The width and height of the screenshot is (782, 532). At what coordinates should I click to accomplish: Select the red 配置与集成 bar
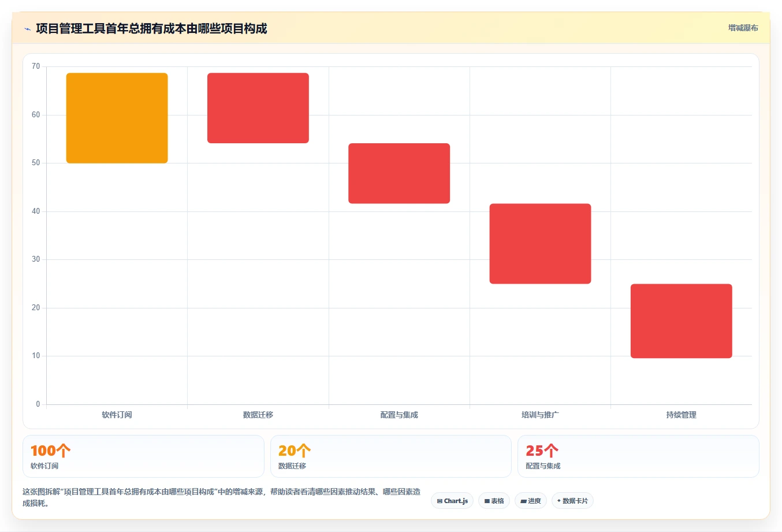point(399,173)
